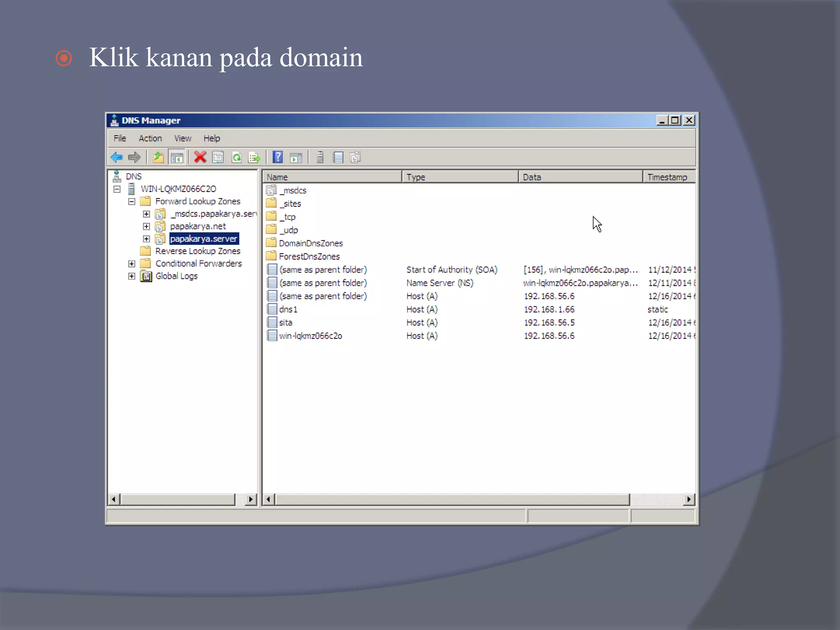Select Forward Lookup Zones in tree

coord(198,201)
